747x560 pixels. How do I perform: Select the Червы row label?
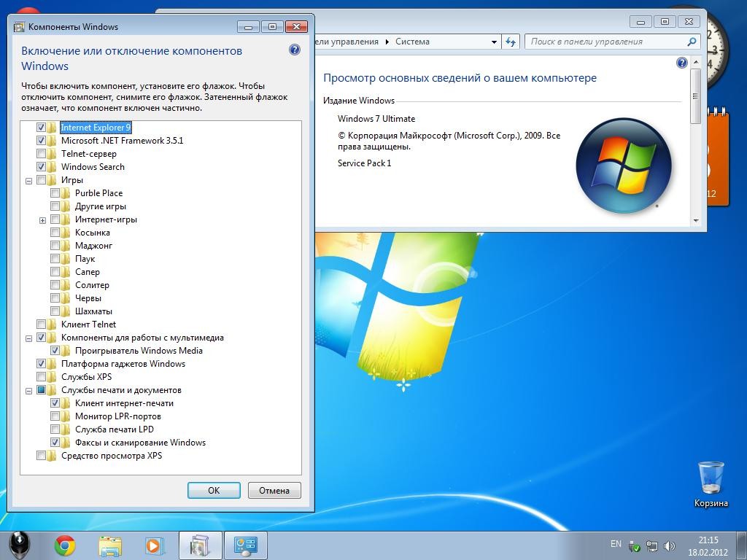coord(88,298)
